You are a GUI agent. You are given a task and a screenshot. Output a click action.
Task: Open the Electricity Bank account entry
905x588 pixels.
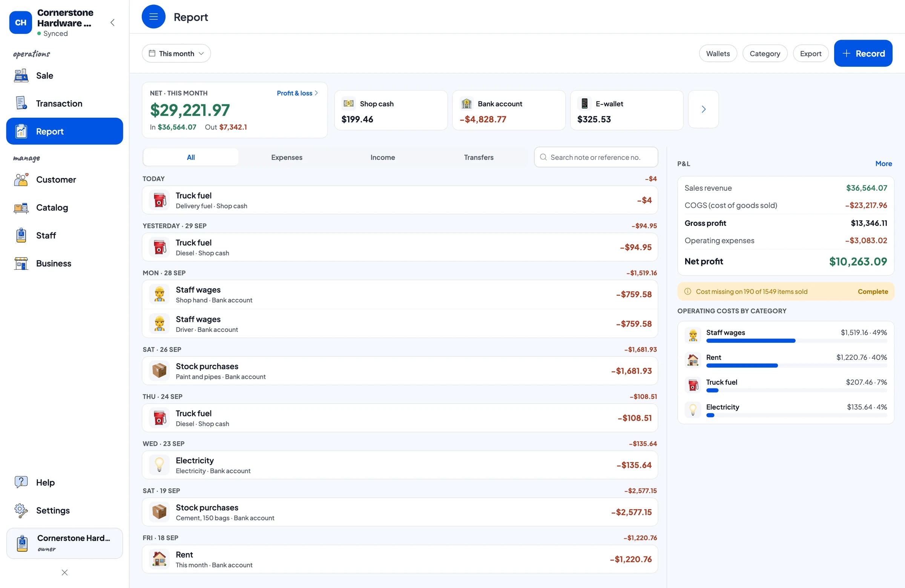tap(400, 465)
